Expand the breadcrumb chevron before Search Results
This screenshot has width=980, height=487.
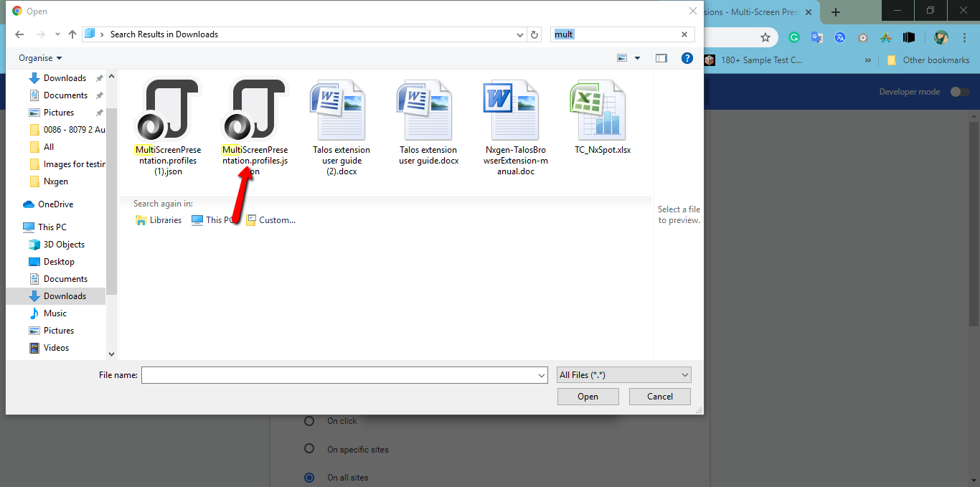[103, 34]
